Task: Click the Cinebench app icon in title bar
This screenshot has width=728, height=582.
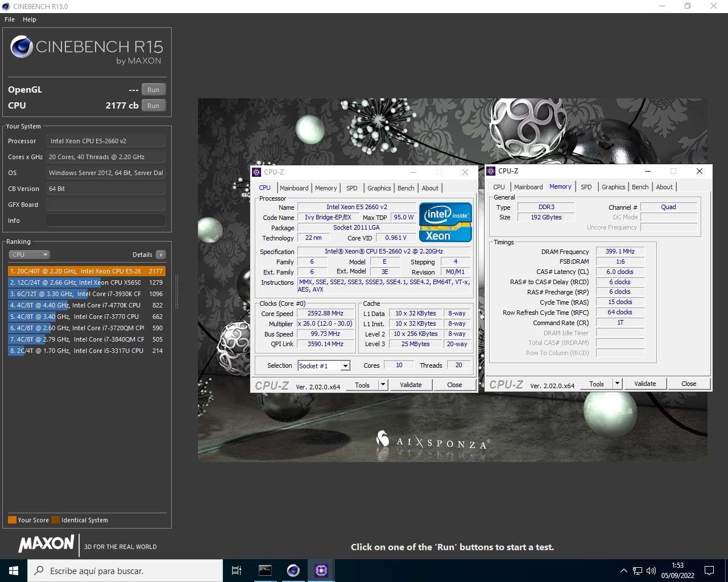Action: [x=6, y=6]
